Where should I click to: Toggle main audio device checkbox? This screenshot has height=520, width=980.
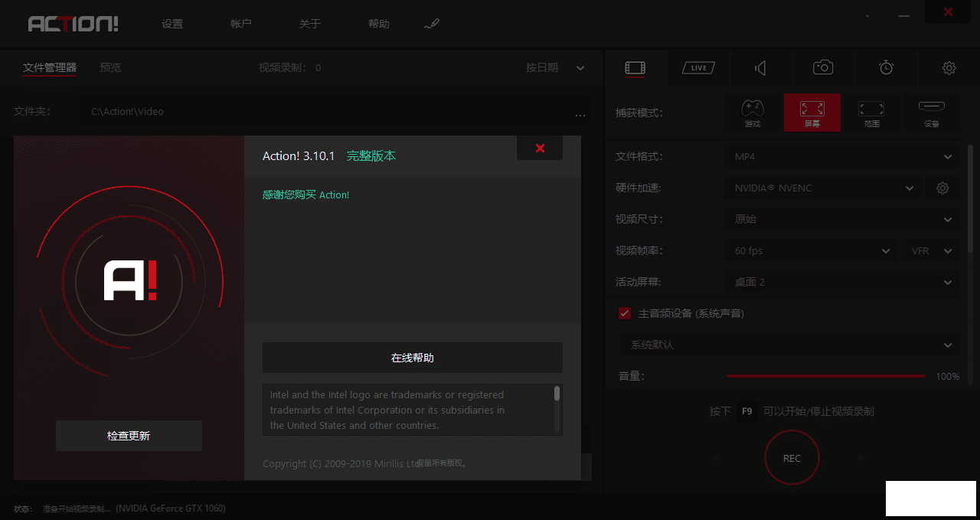[625, 313]
